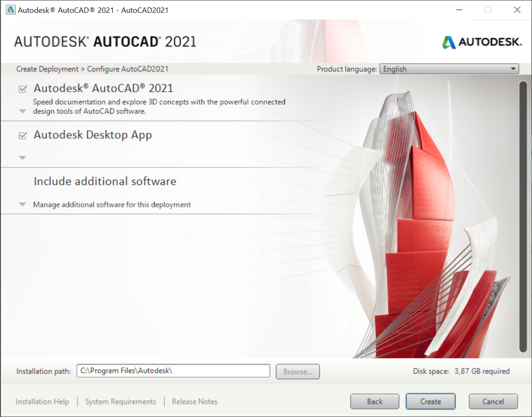Uncheck the Autodesk AutoCAD 2021 checkbox

pyautogui.click(x=22, y=89)
